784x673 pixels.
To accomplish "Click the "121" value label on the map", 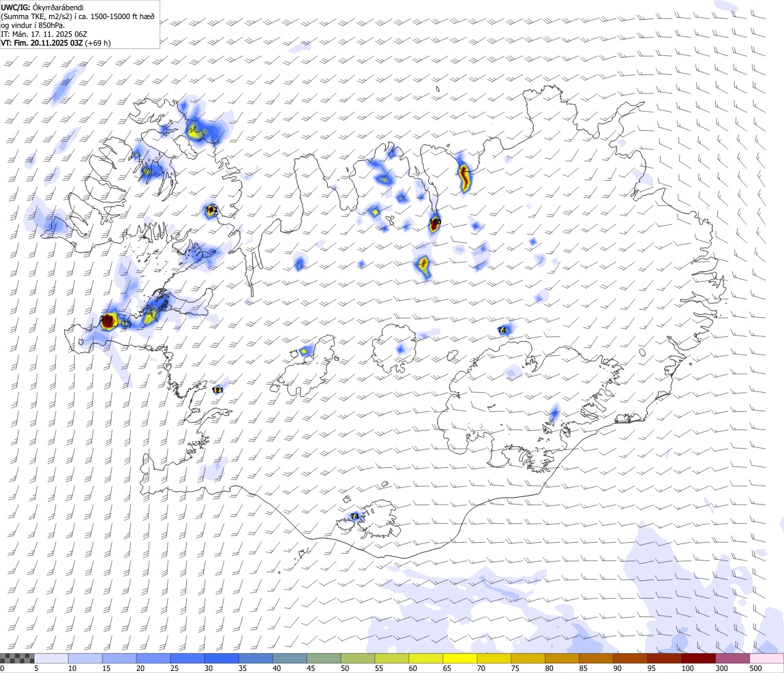I will (x=217, y=389).
